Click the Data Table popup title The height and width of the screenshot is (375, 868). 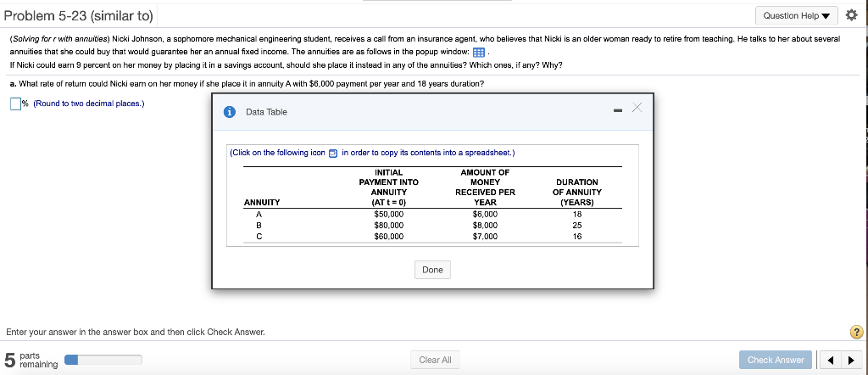point(266,112)
